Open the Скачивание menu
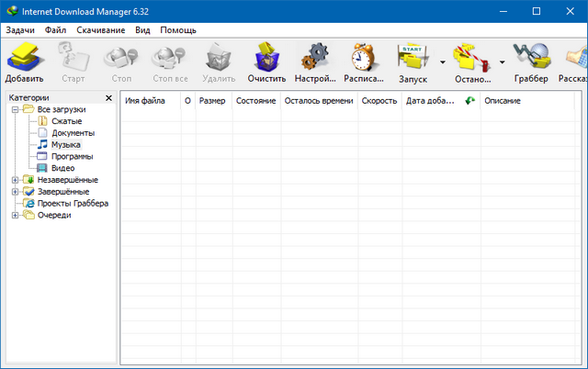 pyautogui.click(x=101, y=30)
